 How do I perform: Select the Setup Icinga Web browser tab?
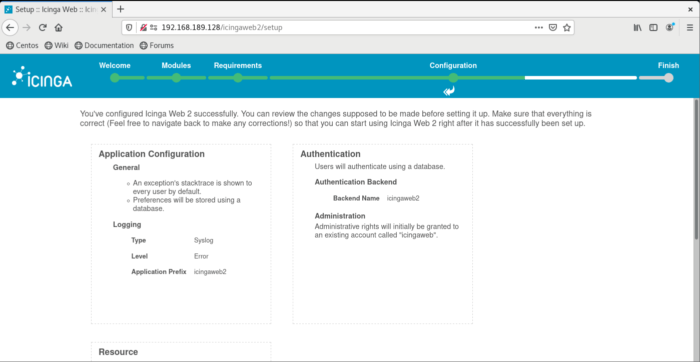(x=57, y=9)
